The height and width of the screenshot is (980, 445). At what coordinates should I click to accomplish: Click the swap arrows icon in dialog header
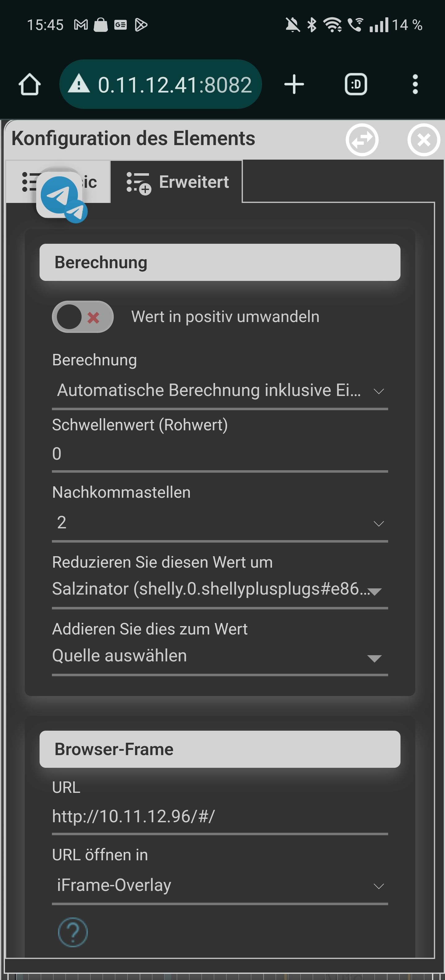[x=362, y=140]
